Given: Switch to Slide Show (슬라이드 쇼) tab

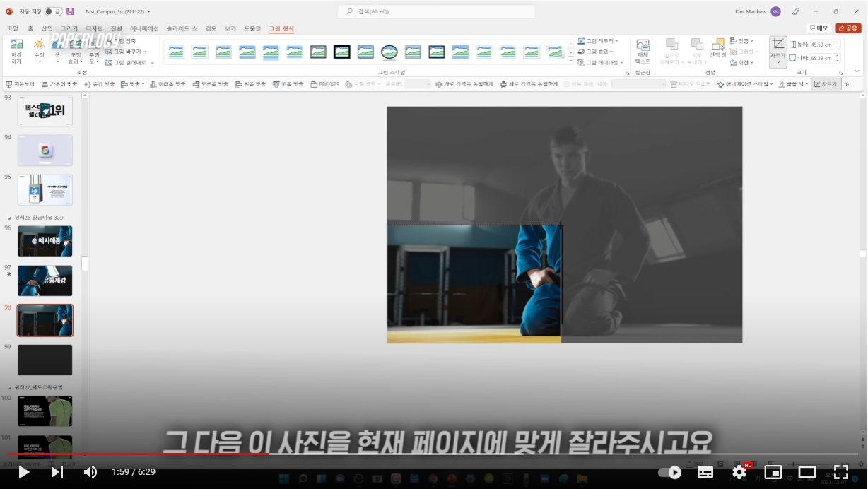Looking at the screenshot, I should point(182,28).
